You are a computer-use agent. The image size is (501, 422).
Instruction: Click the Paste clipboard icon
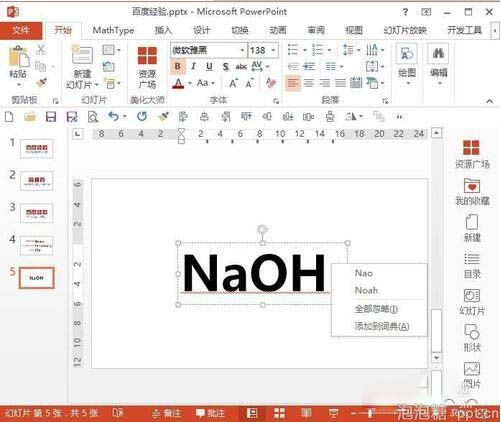(18, 57)
